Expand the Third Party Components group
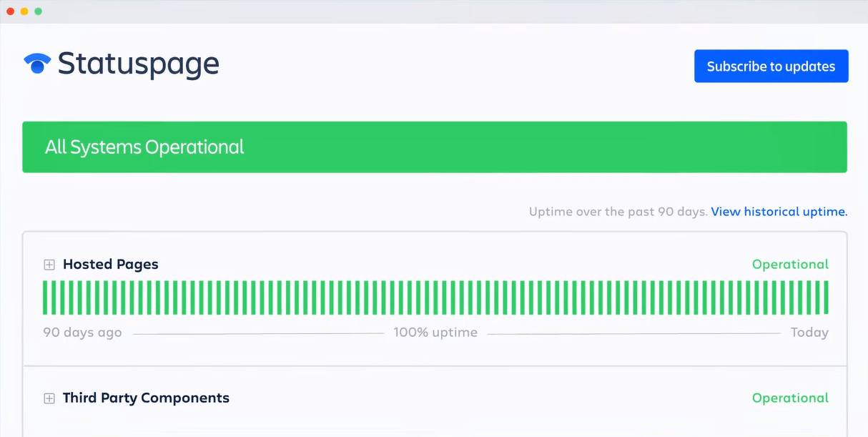 (x=49, y=398)
